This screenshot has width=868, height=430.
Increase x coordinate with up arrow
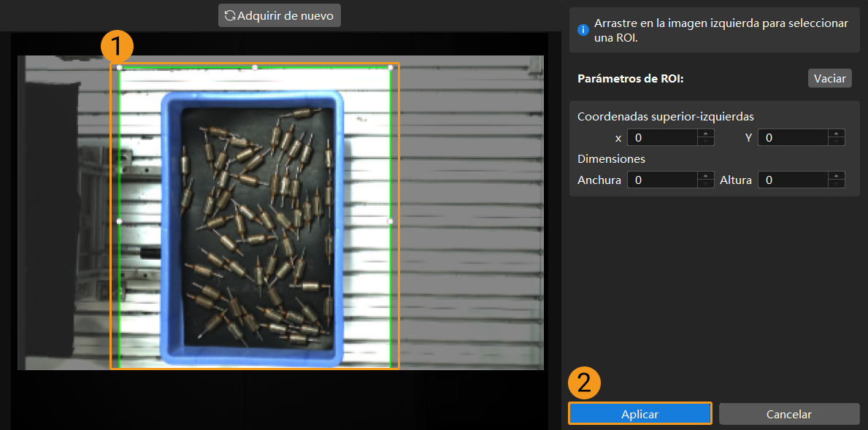[705, 134]
